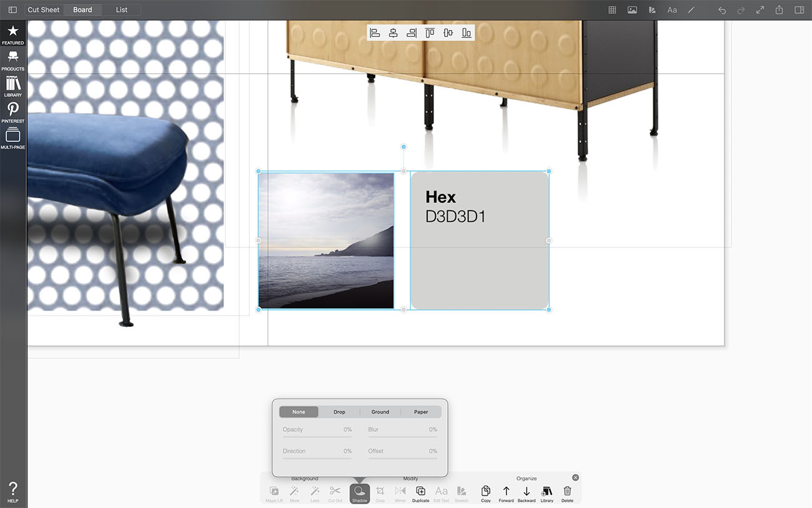This screenshot has width=812, height=508.
Task: Move selection Forward with arrow icon
Action: coord(506,493)
